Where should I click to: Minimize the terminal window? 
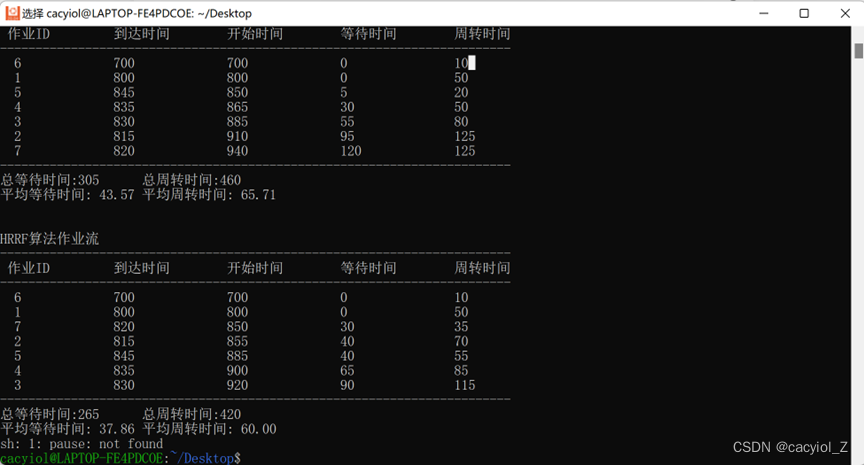[x=764, y=13]
